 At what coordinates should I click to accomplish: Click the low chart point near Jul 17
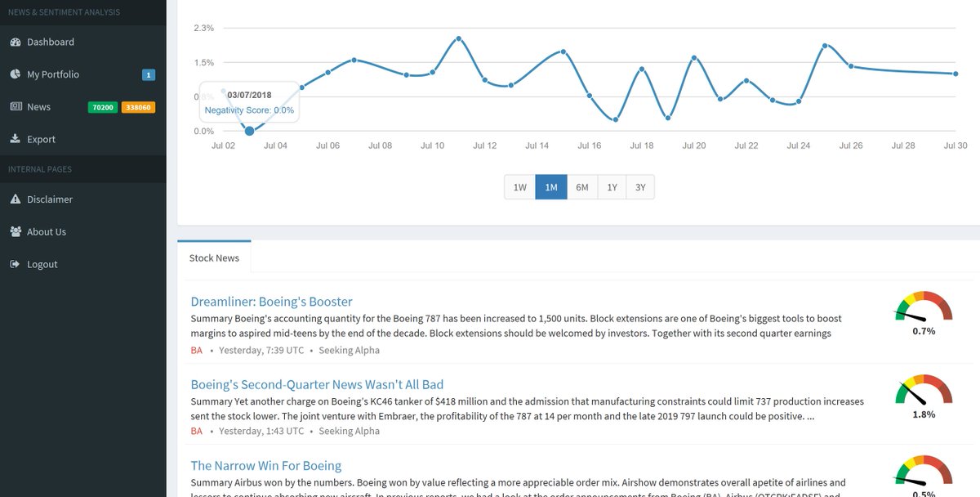coord(616,119)
